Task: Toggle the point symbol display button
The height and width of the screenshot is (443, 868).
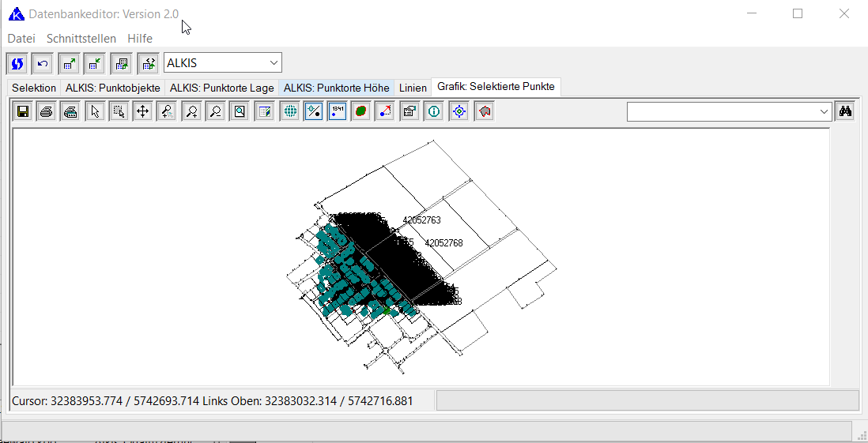Action: pyautogui.click(x=314, y=111)
